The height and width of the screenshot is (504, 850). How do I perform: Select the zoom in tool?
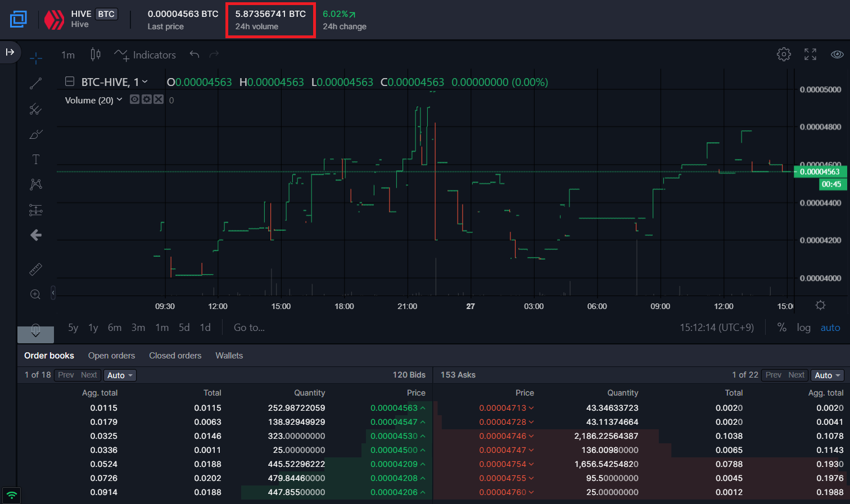click(35, 294)
